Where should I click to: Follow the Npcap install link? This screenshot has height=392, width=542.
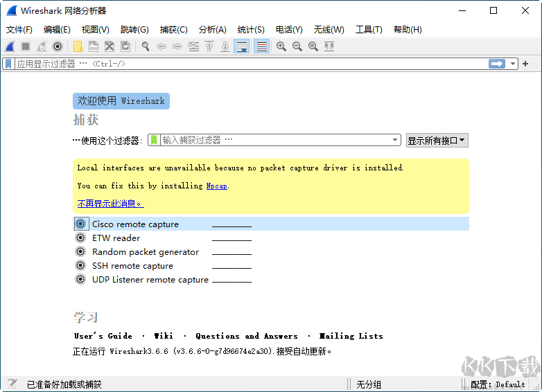pyautogui.click(x=217, y=186)
